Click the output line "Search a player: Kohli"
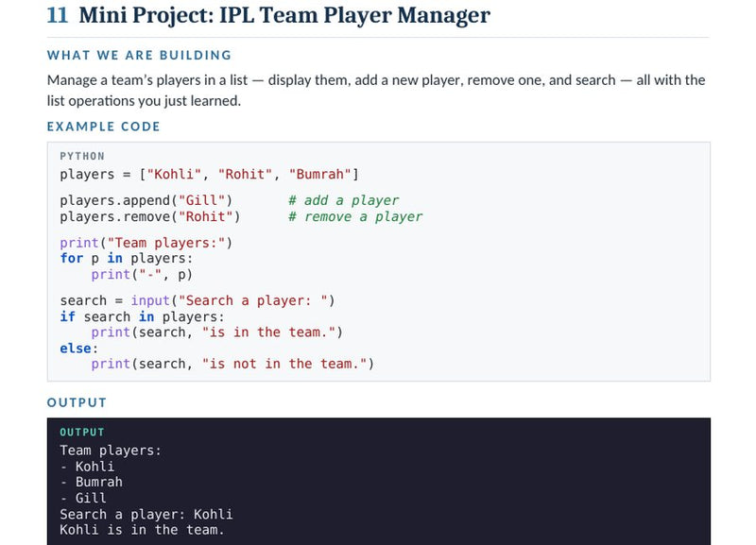The height and width of the screenshot is (545, 756). click(x=146, y=514)
